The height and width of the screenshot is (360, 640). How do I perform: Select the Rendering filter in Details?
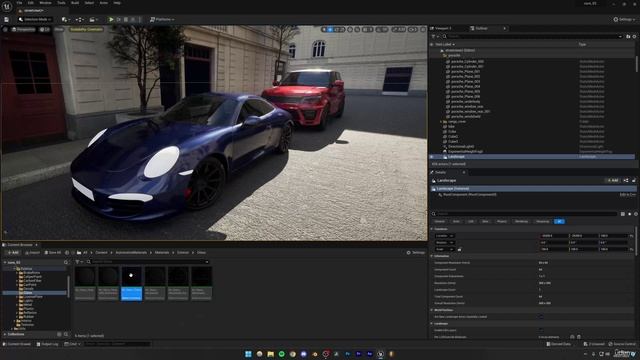[521, 221]
